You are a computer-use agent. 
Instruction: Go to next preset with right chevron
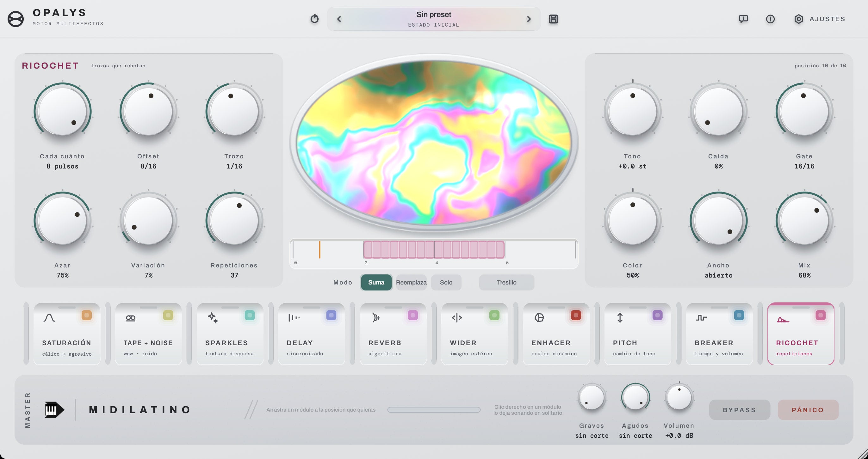click(529, 19)
